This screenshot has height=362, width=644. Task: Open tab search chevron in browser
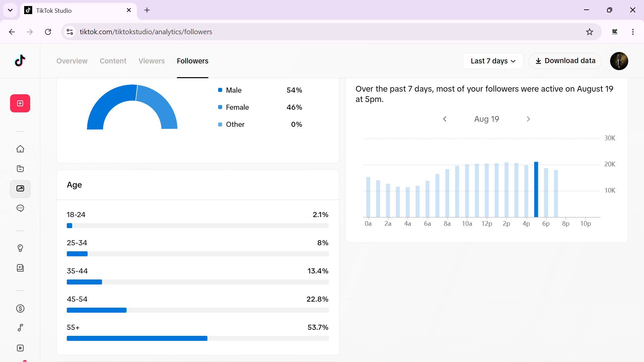click(10, 10)
